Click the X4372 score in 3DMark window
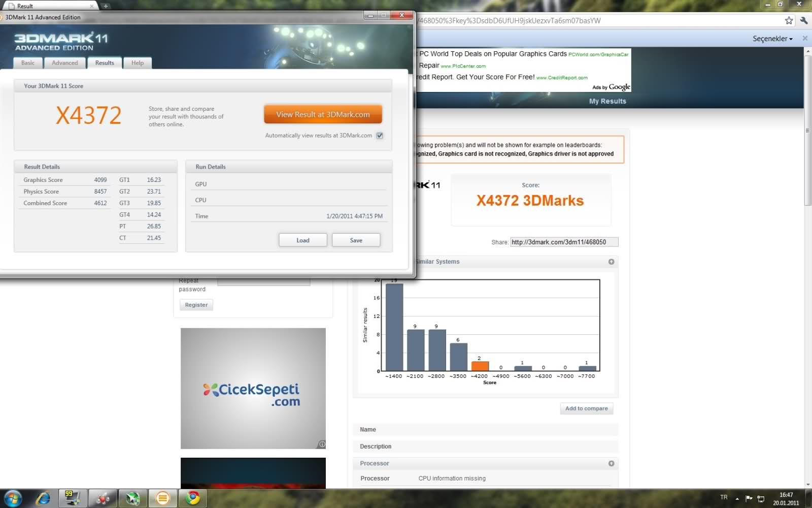This screenshot has height=508, width=812. tap(89, 116)
